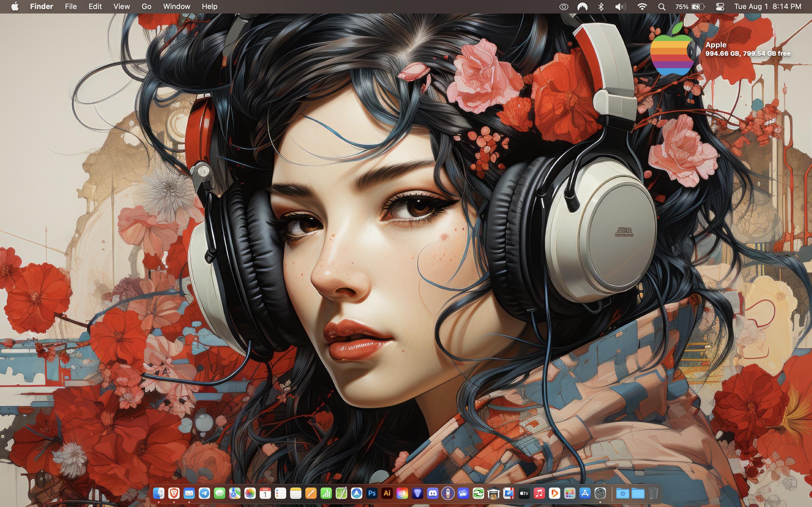812x507 pixels.
Task: Launch Apple TV from the Dock
Action: pyautogui.click(x=524, y=493)
